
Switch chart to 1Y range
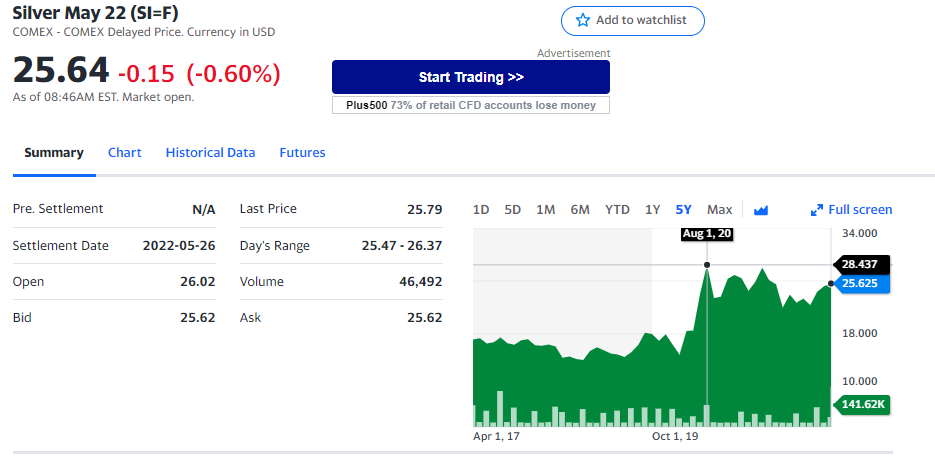pos(652,210)
